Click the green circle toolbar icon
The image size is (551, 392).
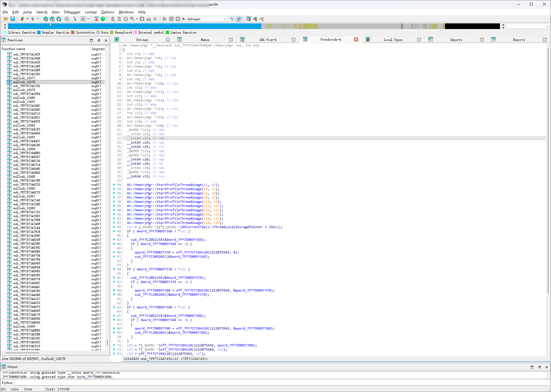tap(103, 19)
